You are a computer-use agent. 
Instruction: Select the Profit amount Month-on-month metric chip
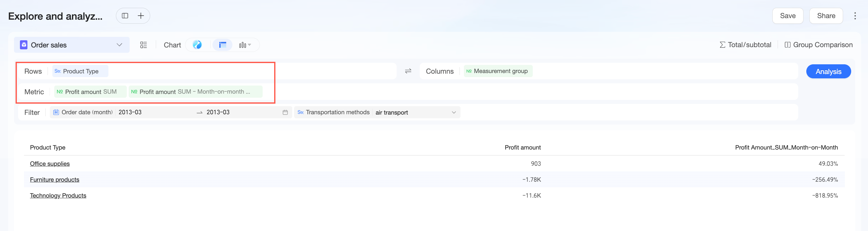pyautogui.click(x=195, y=91)
